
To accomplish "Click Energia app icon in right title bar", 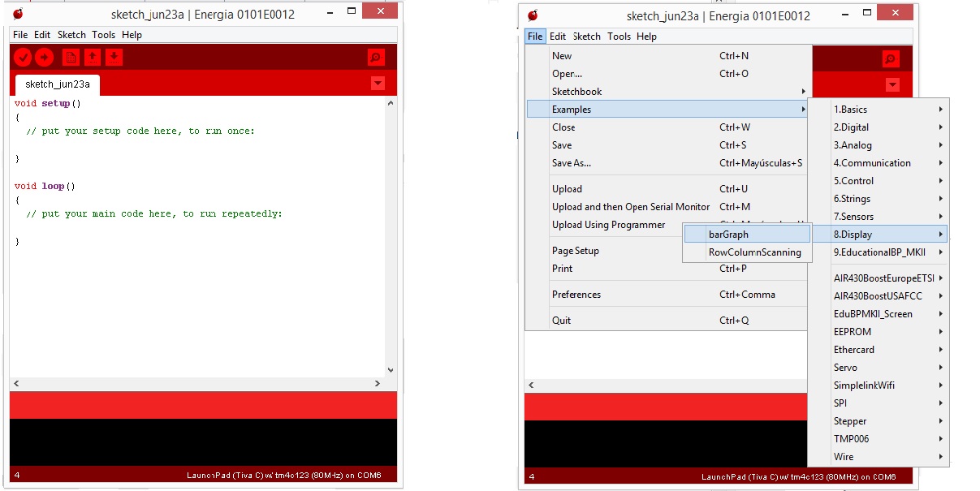I will (533, 15).
